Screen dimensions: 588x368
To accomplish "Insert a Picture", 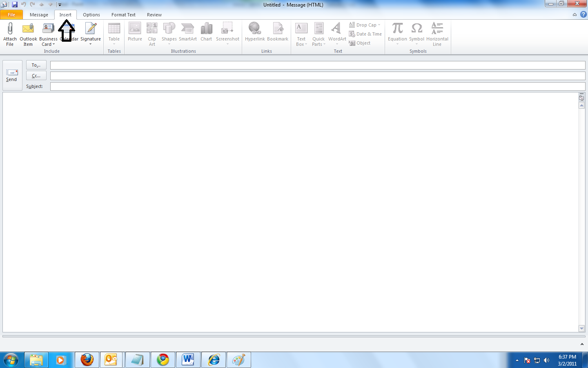I will [135, 32].
